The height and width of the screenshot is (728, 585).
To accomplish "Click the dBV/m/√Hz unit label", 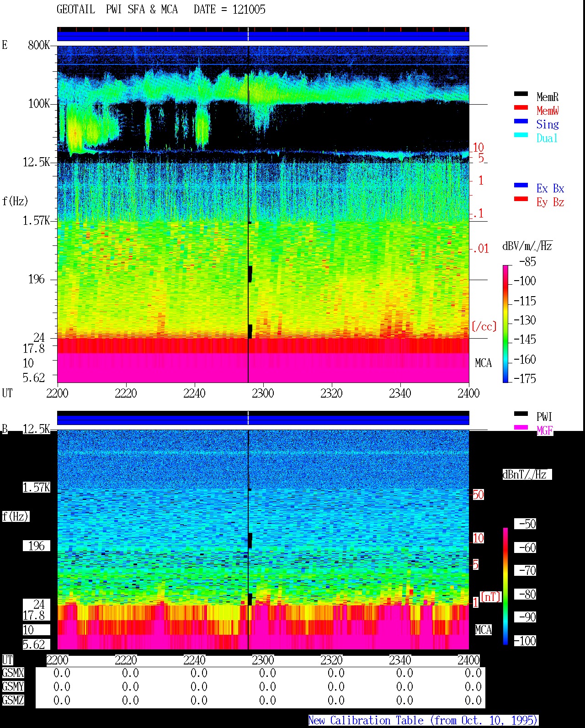I will click(x=527, y=246).
